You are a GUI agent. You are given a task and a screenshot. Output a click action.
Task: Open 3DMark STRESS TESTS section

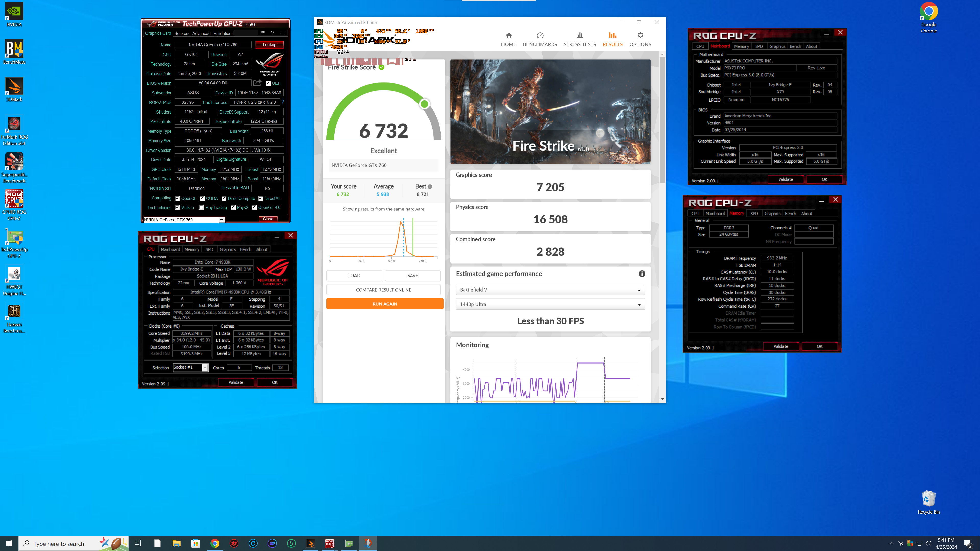pos(580,40)
